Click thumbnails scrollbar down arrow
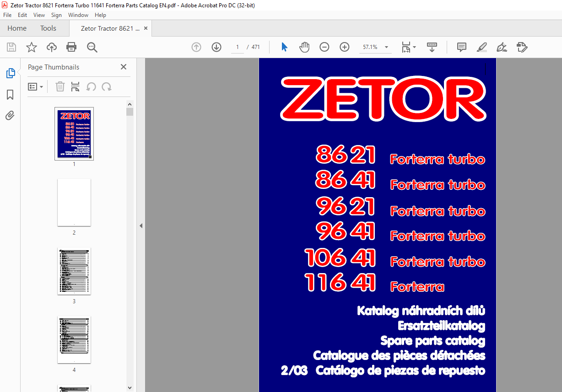This screenshot has width=562, height=392. click(130, 388)
